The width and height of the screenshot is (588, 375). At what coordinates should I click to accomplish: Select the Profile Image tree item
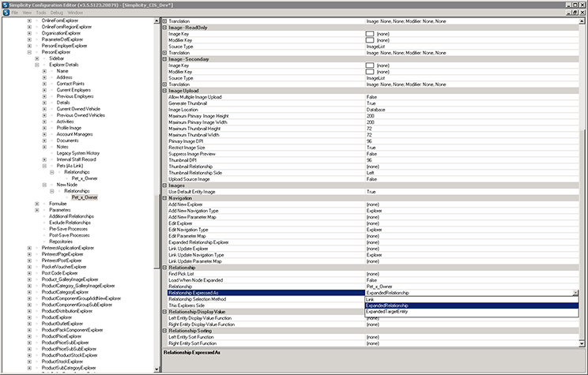point(69,128)
